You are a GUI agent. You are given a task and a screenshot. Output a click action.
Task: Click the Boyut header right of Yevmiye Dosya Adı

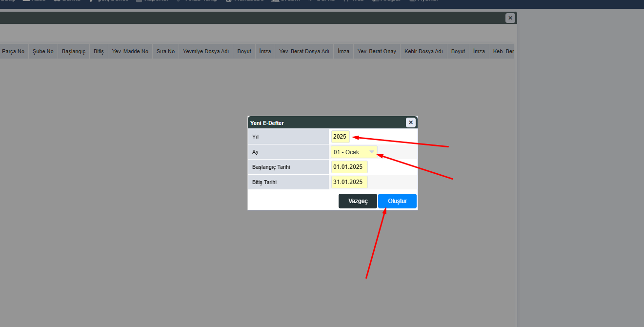tap(244, 51)
